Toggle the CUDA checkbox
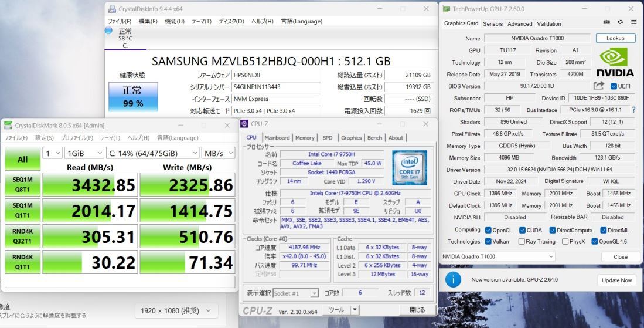This screenshot has width=644, height=328. pos(522,230)
